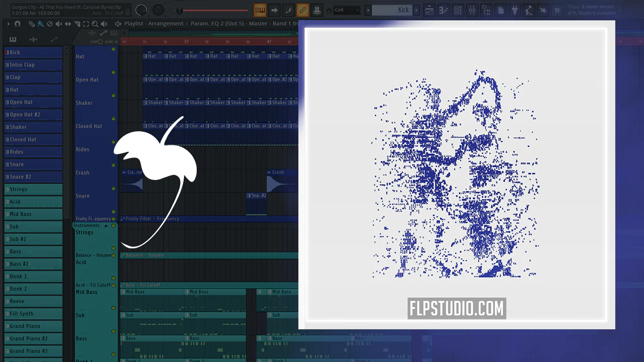This screenshot has width=644, height=362.
Task: Open the pattern selector arrow left of Kick
Action: [368, 10]
